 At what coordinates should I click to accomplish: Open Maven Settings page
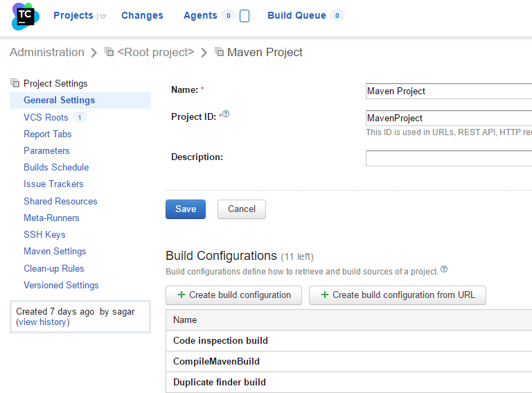tap(55, 251)
